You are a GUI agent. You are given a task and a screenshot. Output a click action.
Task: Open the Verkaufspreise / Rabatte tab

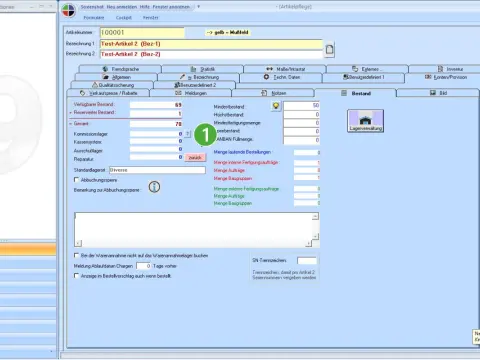coord(108,93)
